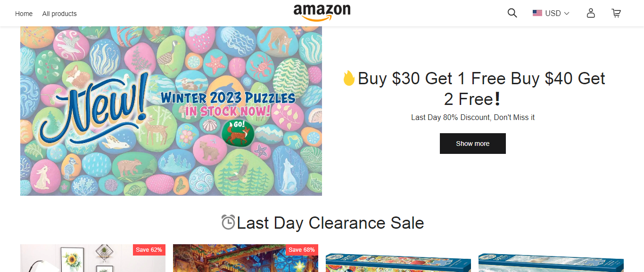Viewport: 644px width, 272px height.
Task: Open the All products menu item
Action: (x=59, y=14)
